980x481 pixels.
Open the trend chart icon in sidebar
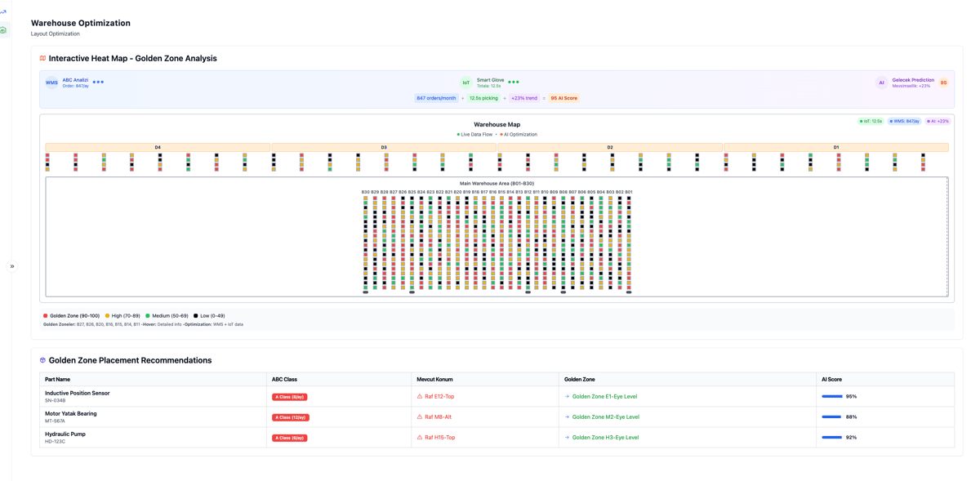[x=3, y=12]
